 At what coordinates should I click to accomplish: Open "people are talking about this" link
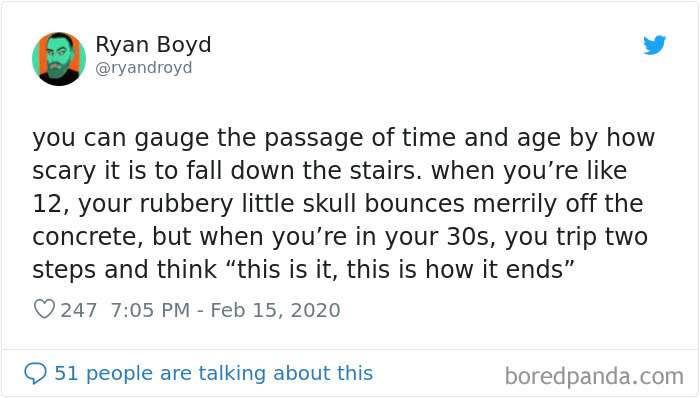(229, 373)
